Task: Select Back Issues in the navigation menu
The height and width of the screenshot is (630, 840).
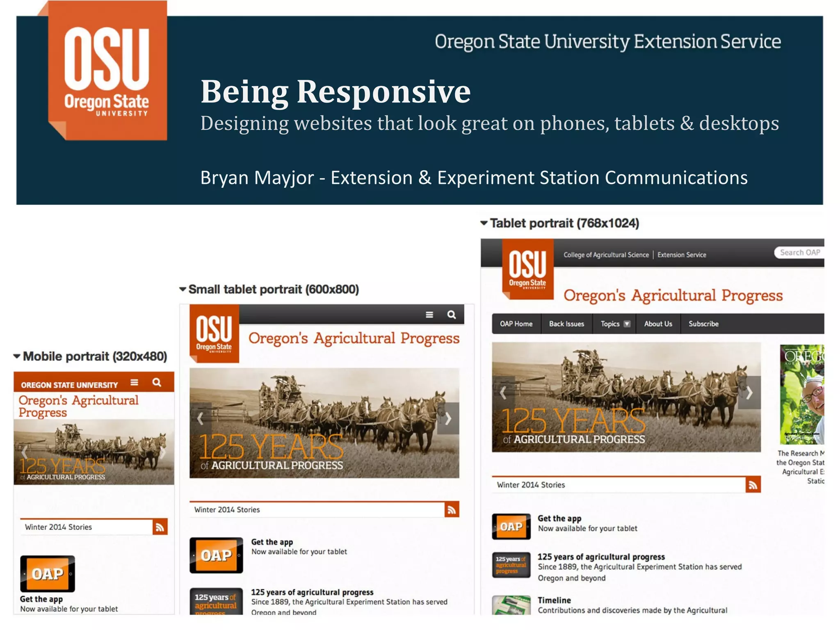Action: (x=566, y=324)
